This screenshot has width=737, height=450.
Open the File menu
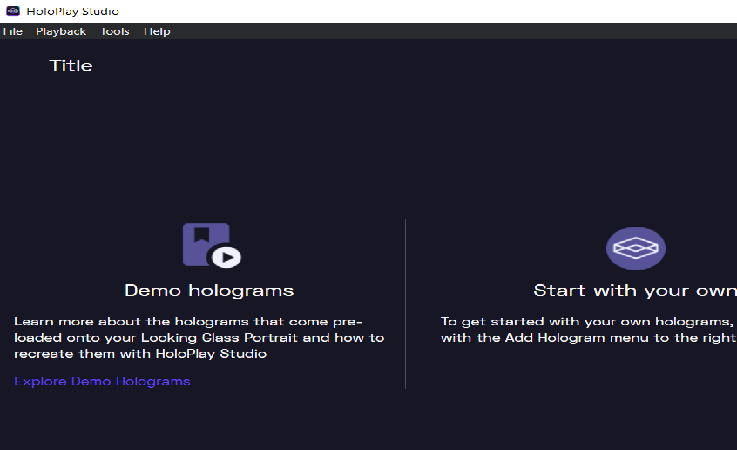[12, 32]
